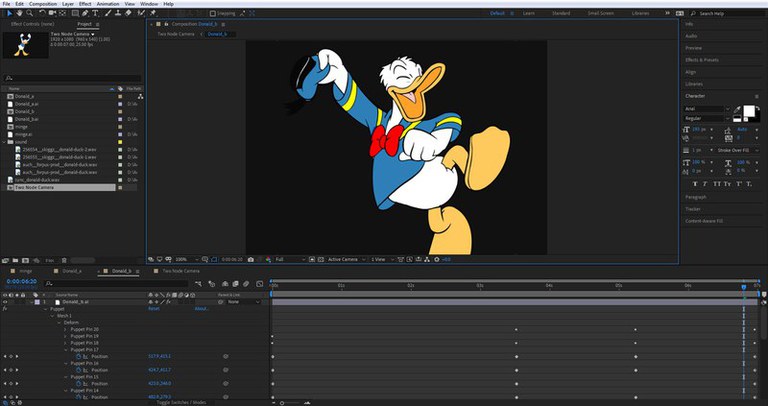768x406 pixels.
Task: Click the current time indicator marker
Action: tap(744, 287)
